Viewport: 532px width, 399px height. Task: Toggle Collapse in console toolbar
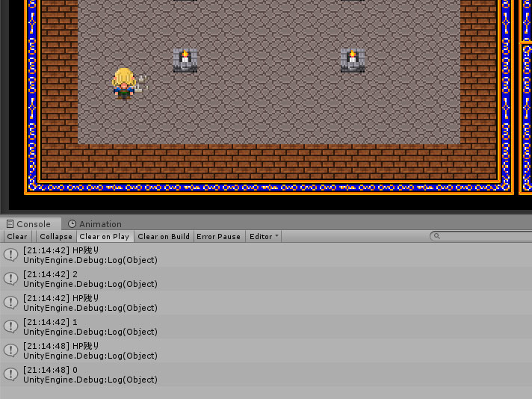coord(56,236)
